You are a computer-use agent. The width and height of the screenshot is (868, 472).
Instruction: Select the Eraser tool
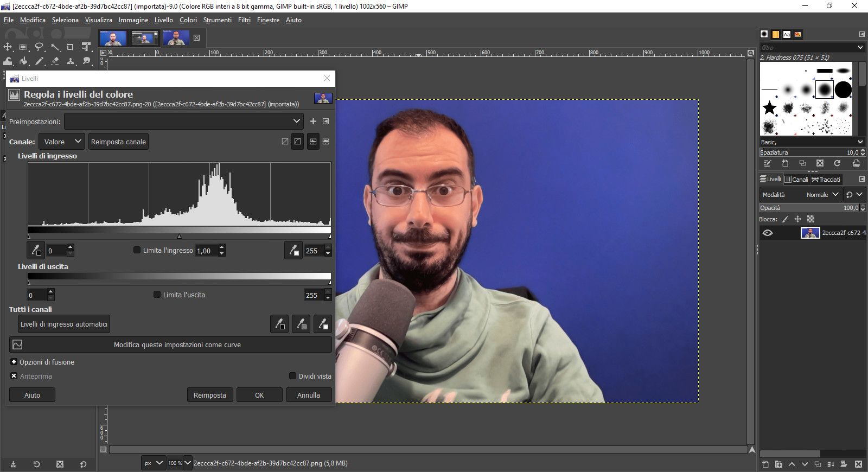point(55,61)
